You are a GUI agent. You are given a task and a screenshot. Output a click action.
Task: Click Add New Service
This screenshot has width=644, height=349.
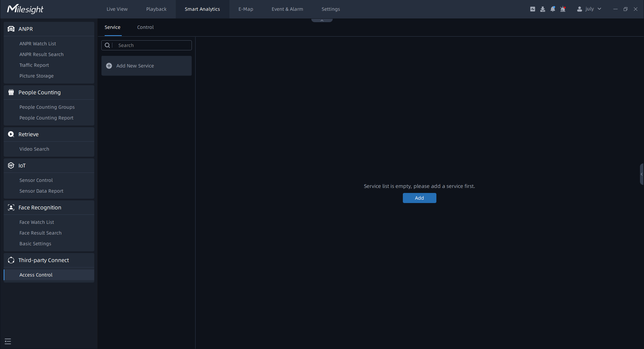coord(135,66)
